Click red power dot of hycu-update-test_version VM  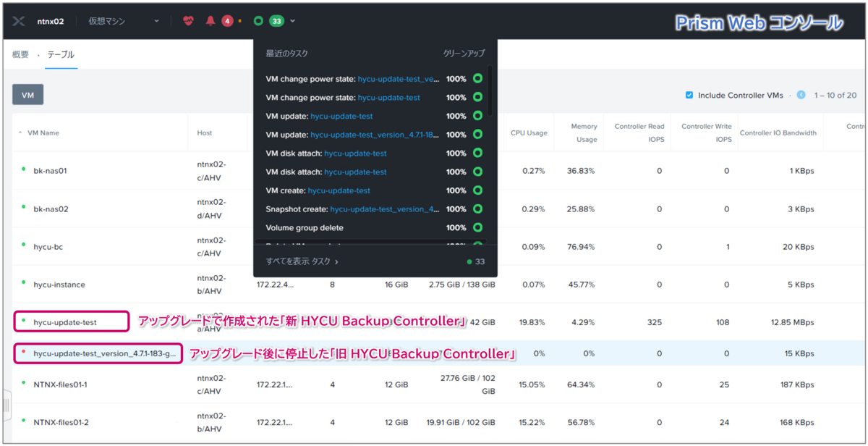[x=23, y=351]
